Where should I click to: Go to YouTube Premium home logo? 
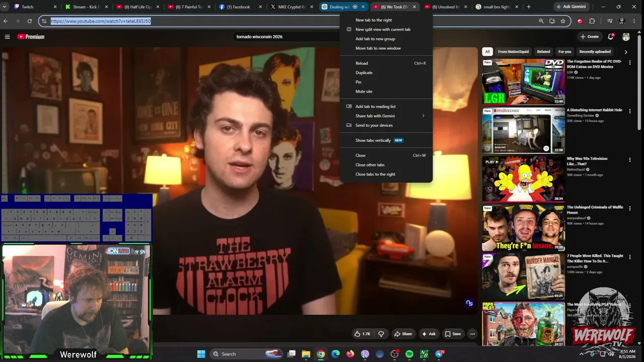click(x=31, y=37)
